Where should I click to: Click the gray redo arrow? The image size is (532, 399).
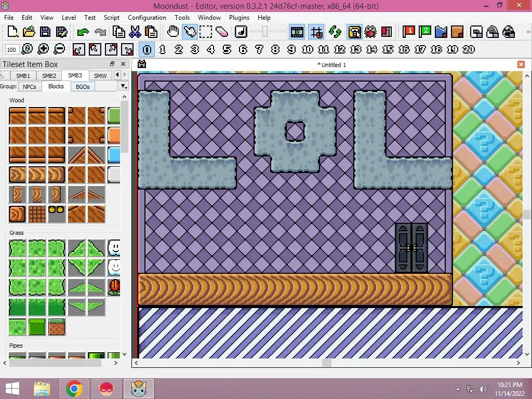[x=100, y=32]
